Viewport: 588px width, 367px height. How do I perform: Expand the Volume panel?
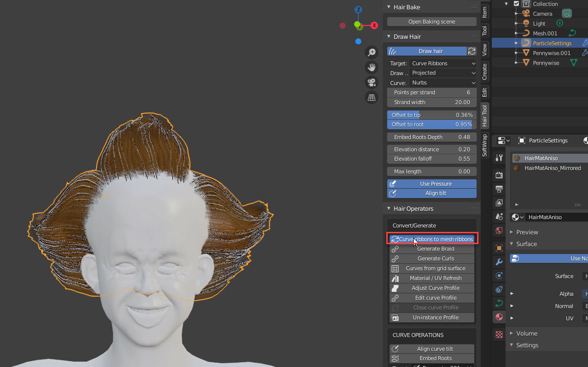pos(511,333)
